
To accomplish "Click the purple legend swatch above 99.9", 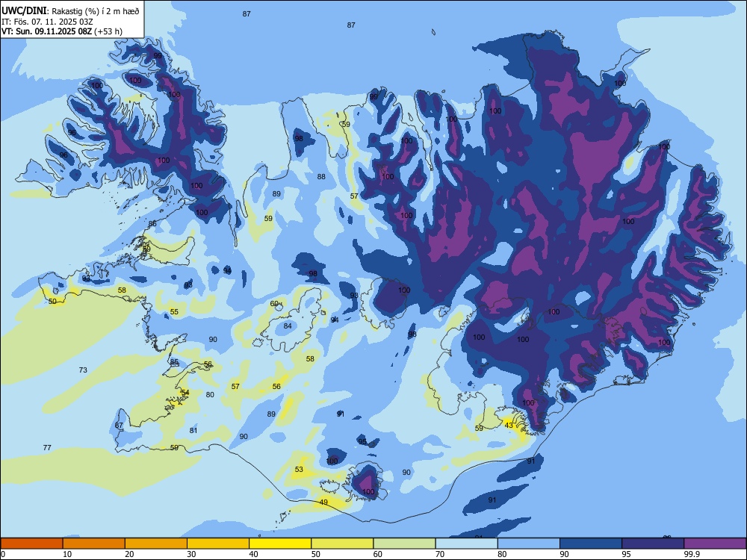I will coord(715,544).
